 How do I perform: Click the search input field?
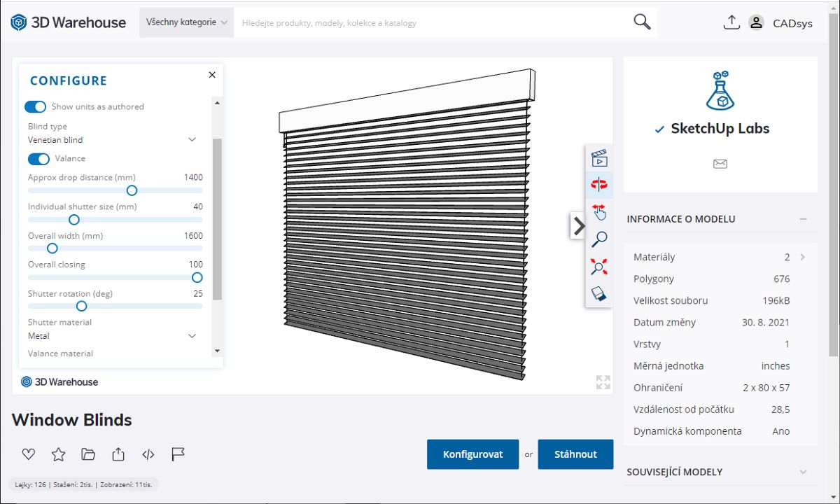pos(430,23)
